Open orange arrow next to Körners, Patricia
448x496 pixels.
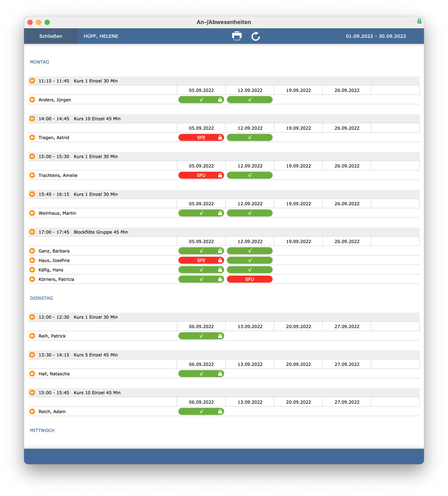(32, 279)
